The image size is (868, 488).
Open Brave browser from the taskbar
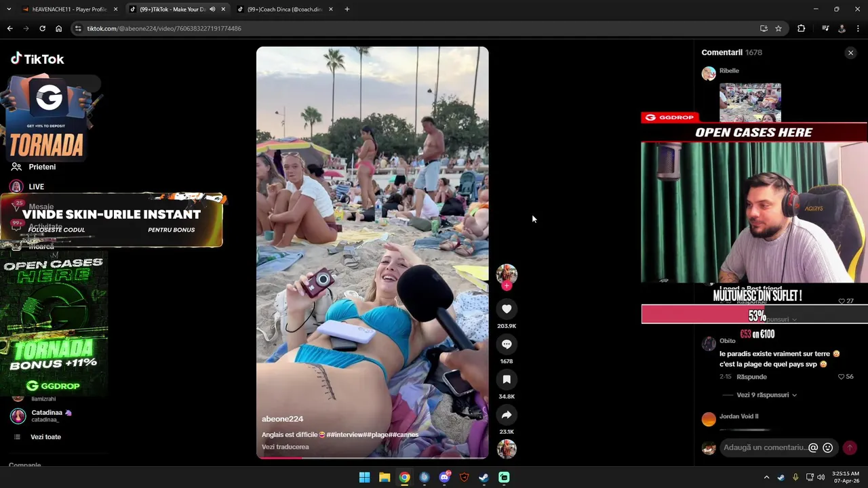coord(464,477)
